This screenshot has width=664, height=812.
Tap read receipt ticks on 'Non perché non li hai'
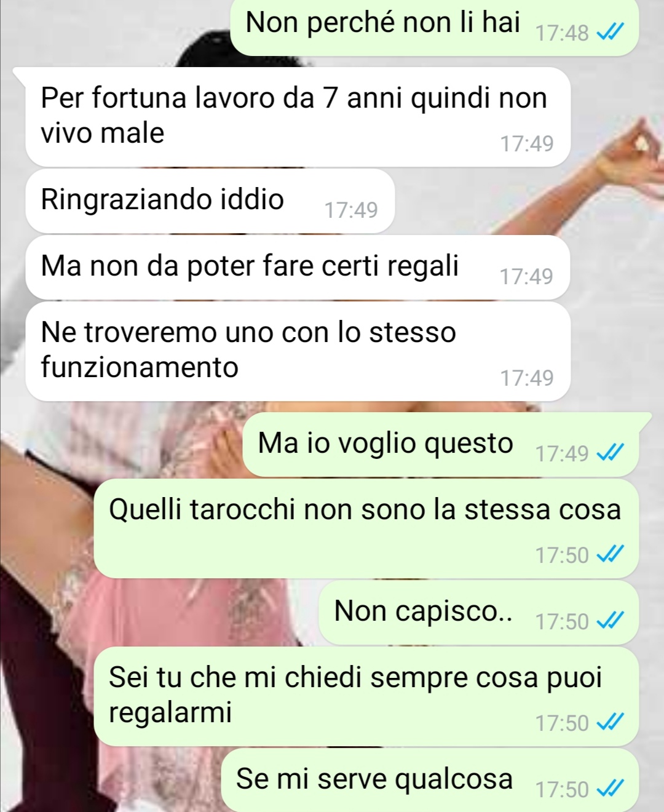[x=611, y=32]
